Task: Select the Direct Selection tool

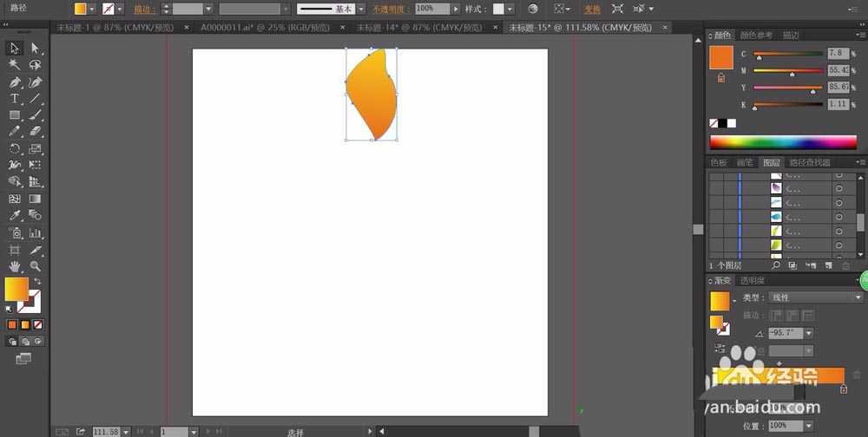Action: (36, 49)
